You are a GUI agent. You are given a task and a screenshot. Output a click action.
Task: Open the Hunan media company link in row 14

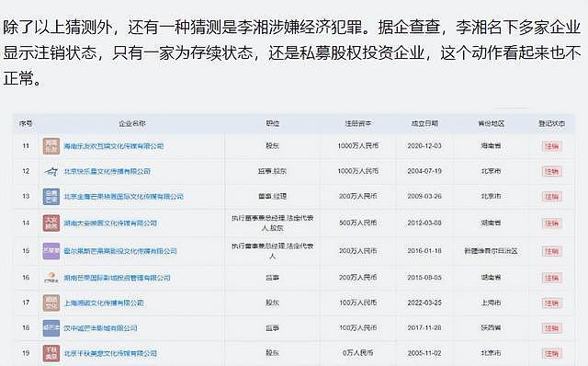tap(110, 223)
